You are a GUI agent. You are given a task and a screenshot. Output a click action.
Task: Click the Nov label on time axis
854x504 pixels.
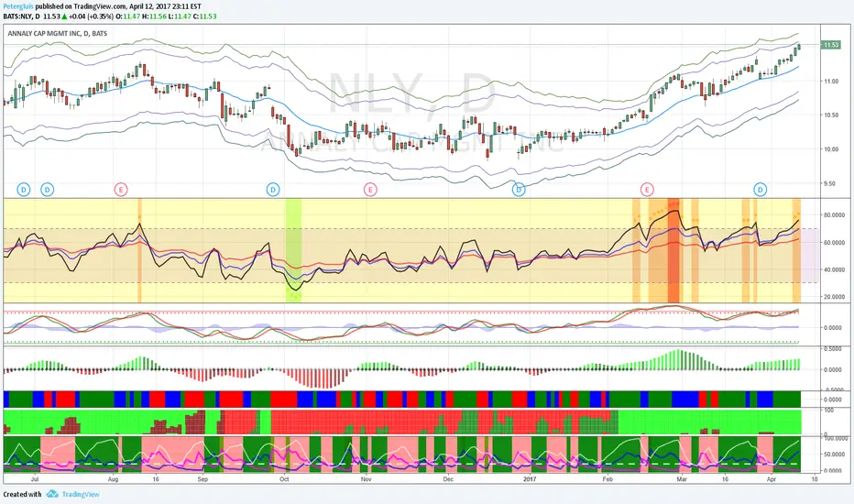[366, 479]
